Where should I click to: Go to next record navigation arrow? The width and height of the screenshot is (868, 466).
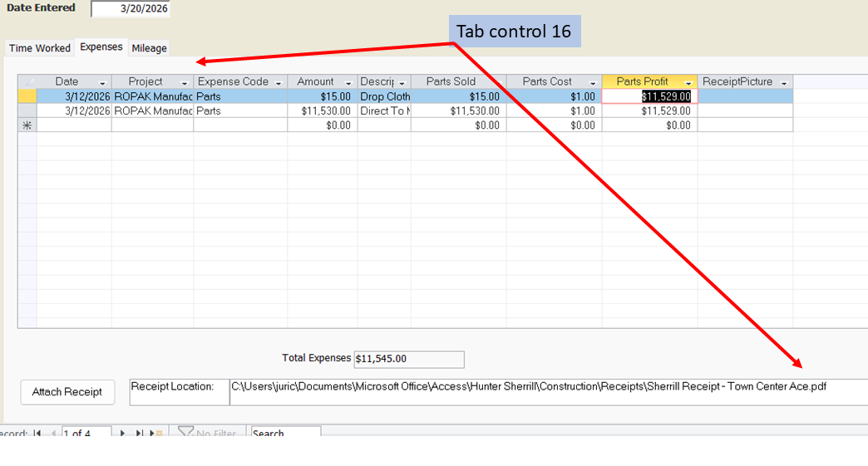tap(122, 433)
